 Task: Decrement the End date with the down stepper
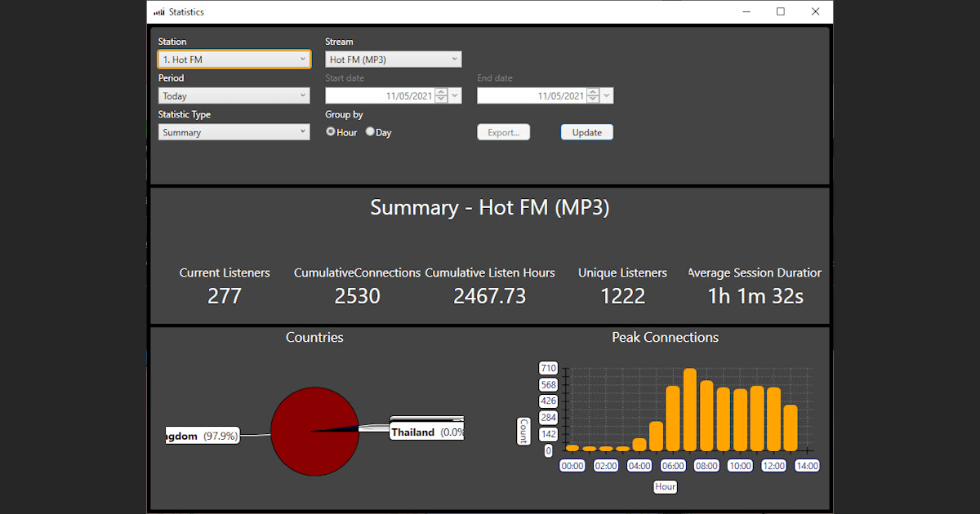[x=593, y=99]
